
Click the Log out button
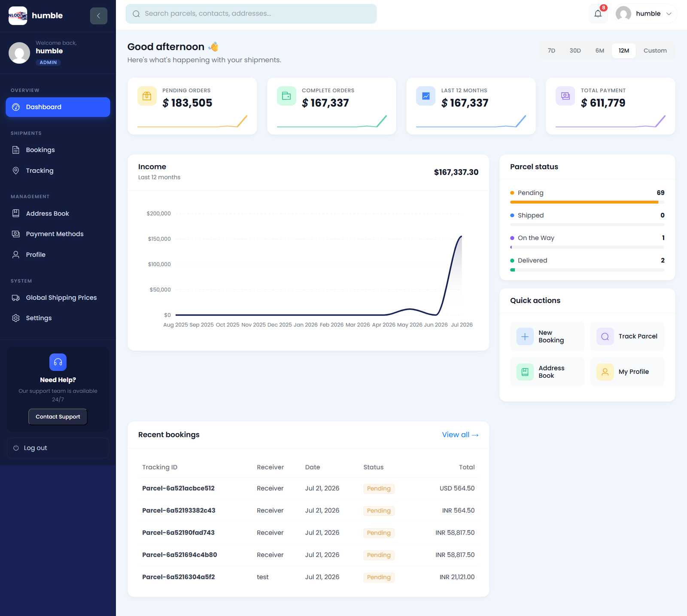coord(58,448)
